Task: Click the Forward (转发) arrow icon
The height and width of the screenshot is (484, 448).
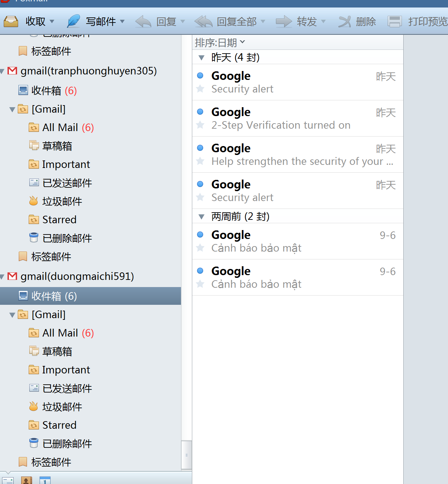Action: pyautogui.click(x=284, y=22)
